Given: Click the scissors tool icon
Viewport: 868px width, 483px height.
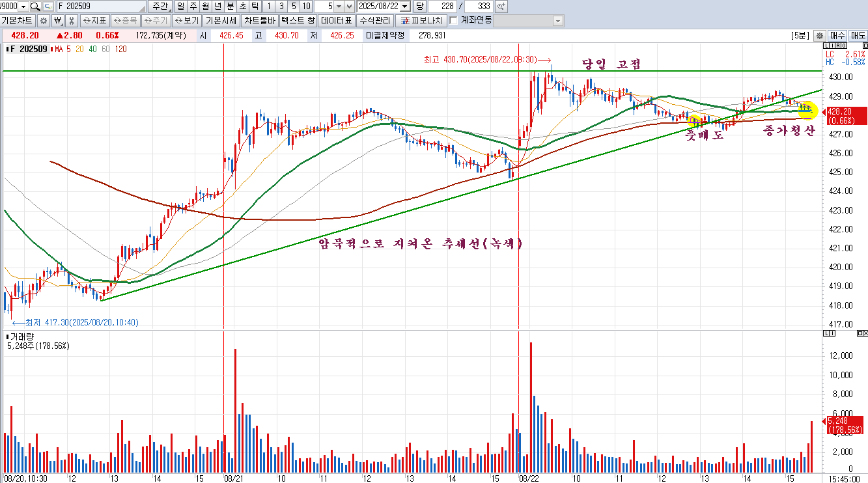Looking at the screenshot, I should point(72,21).
